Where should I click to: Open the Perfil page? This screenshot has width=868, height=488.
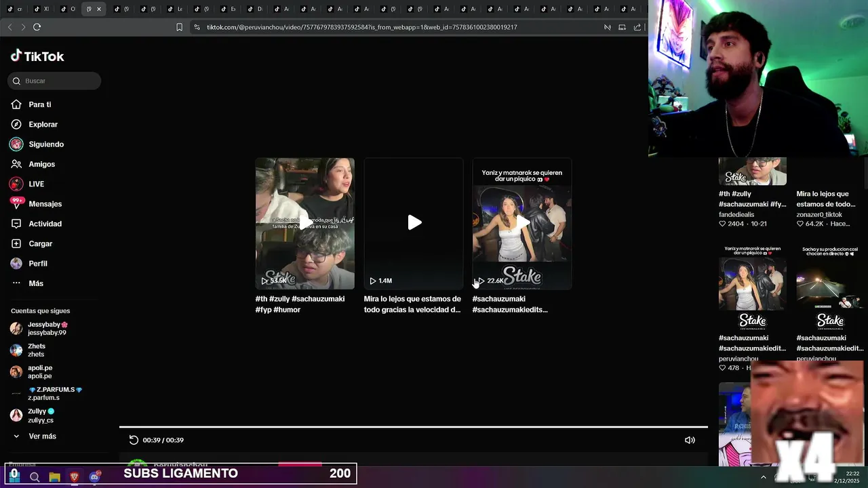tap(38, 264)
